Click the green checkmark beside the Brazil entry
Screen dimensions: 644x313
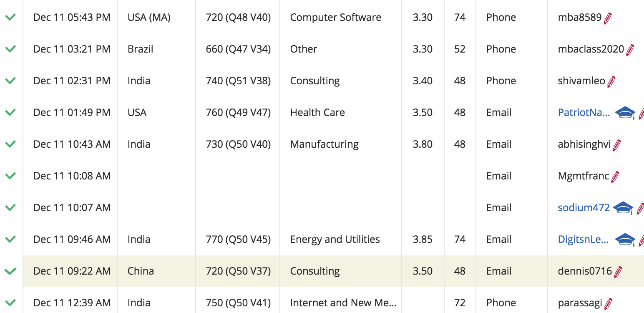(10, 49)
